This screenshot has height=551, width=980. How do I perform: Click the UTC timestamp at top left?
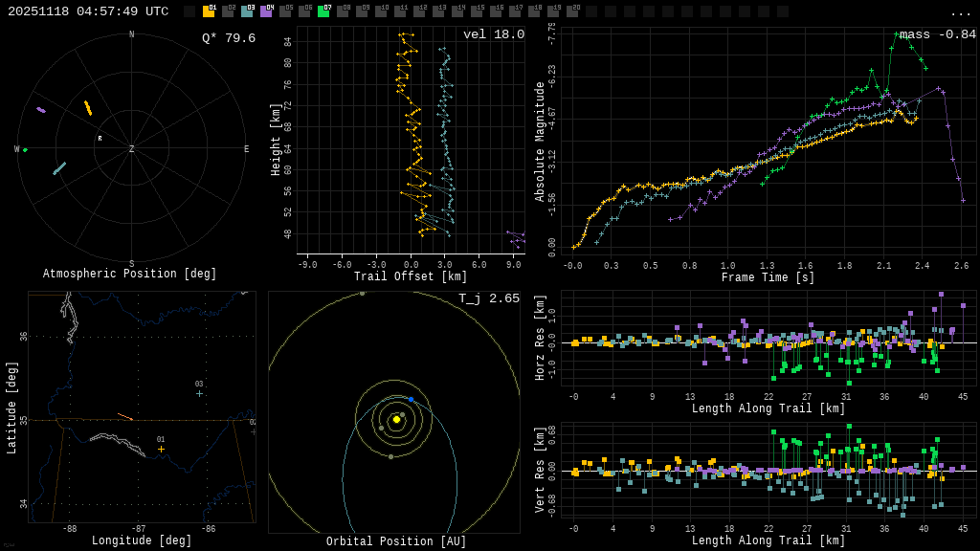pyautogui.click(x=88, y=11)
